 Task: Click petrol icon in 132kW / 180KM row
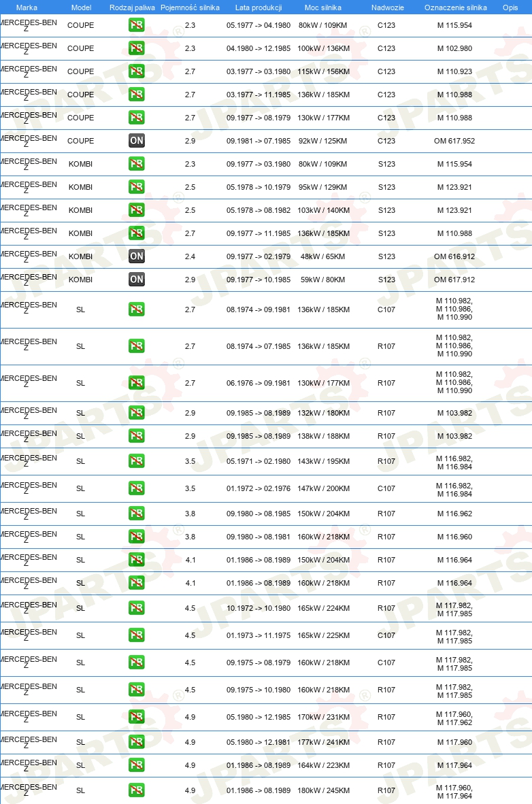137,412
